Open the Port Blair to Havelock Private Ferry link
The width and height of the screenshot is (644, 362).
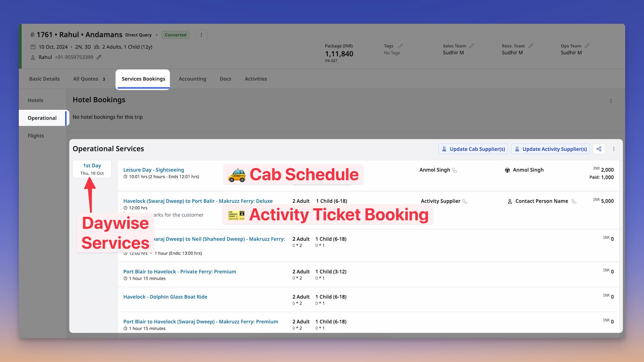tap(179, 272)
